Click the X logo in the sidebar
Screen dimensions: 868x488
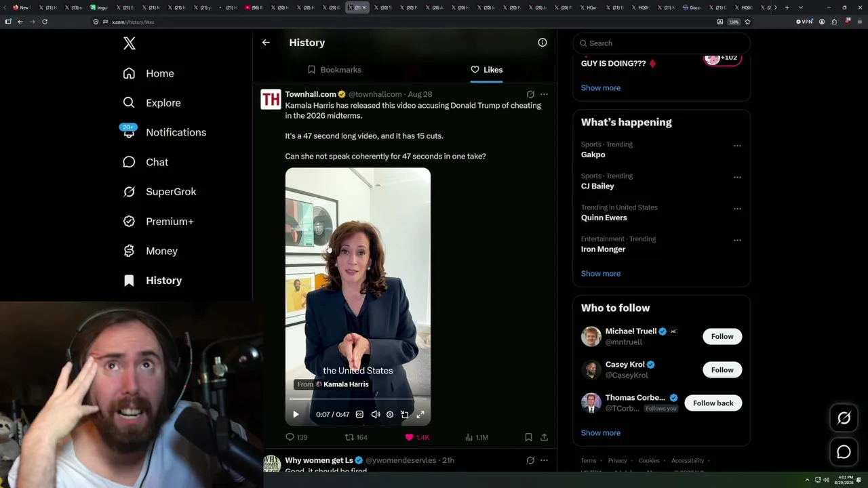130,43
